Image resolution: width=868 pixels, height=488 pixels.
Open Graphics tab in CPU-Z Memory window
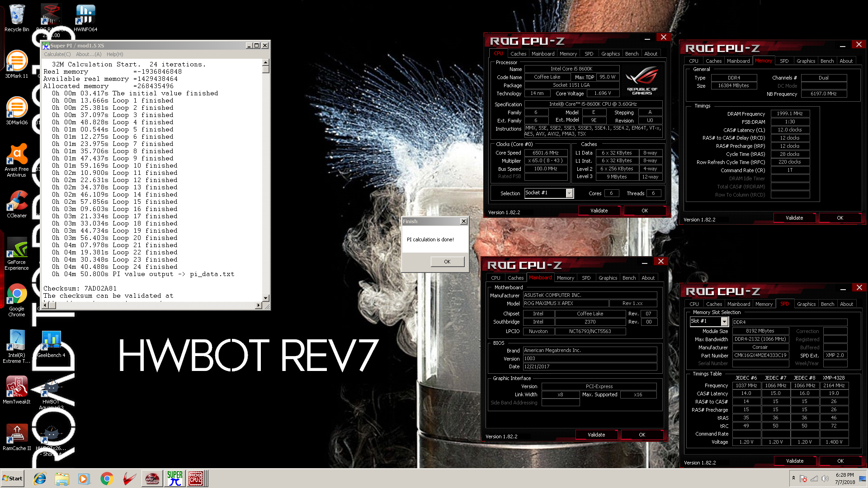coord(806,61)
